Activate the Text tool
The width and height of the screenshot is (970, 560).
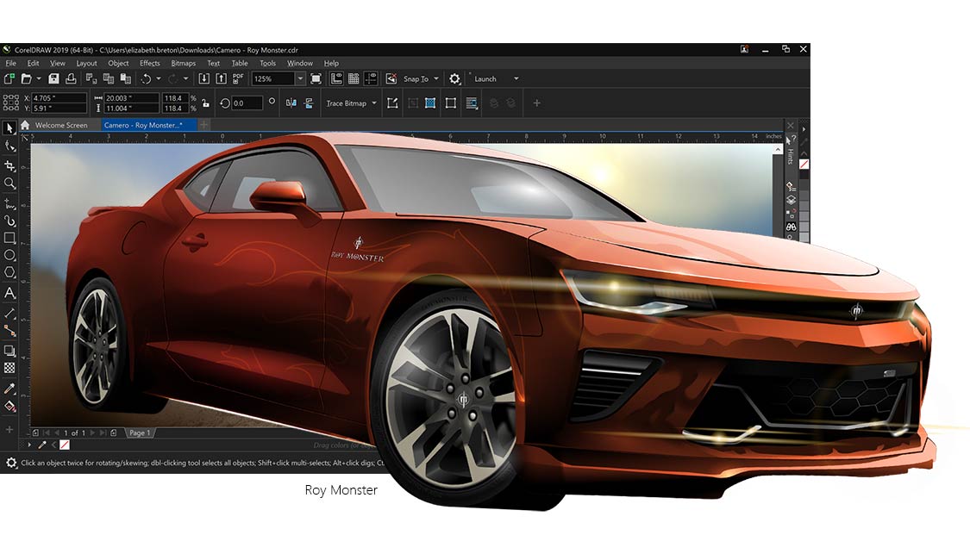point(9,293)
